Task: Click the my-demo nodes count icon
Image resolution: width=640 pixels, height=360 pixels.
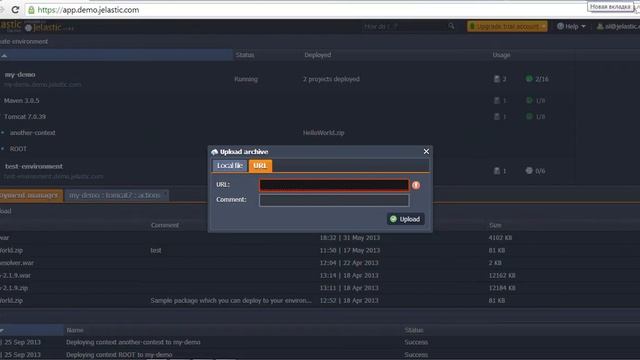Action: (497, 79)
